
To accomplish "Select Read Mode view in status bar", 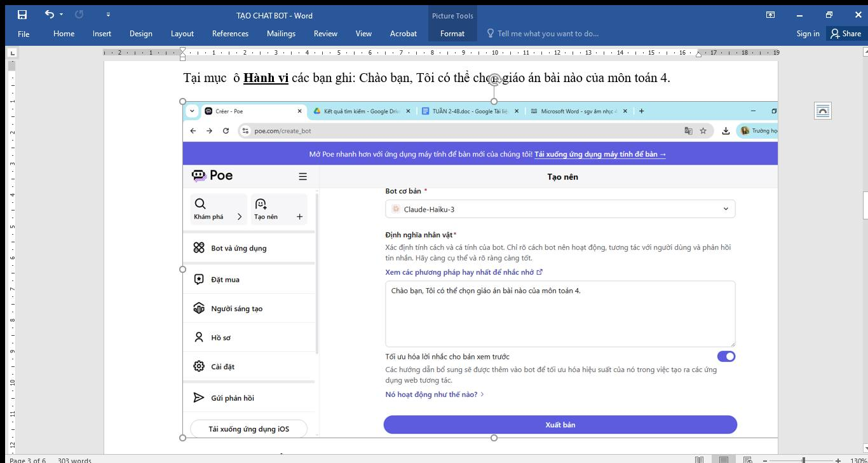I will (699, 460).
